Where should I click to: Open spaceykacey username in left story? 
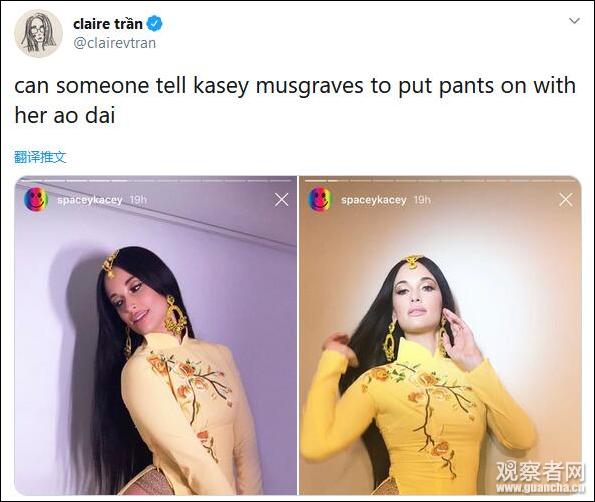(x=90, y=200)
